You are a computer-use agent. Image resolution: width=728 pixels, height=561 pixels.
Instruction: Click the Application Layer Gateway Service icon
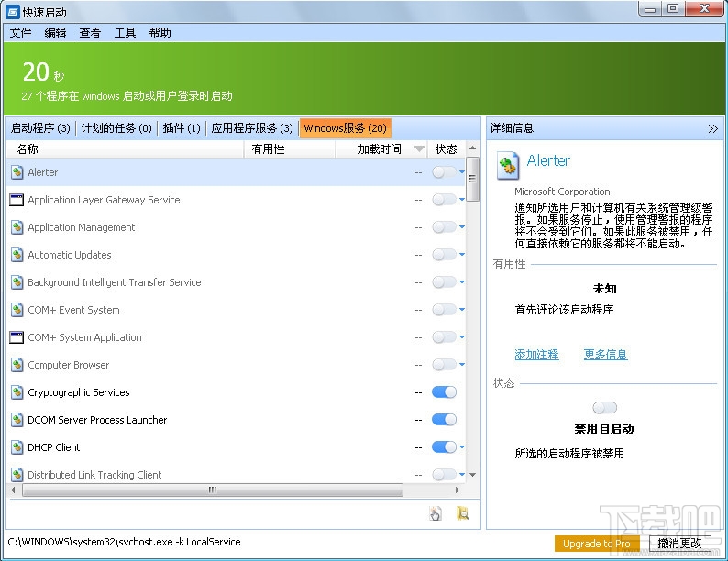tap(17, 200)
